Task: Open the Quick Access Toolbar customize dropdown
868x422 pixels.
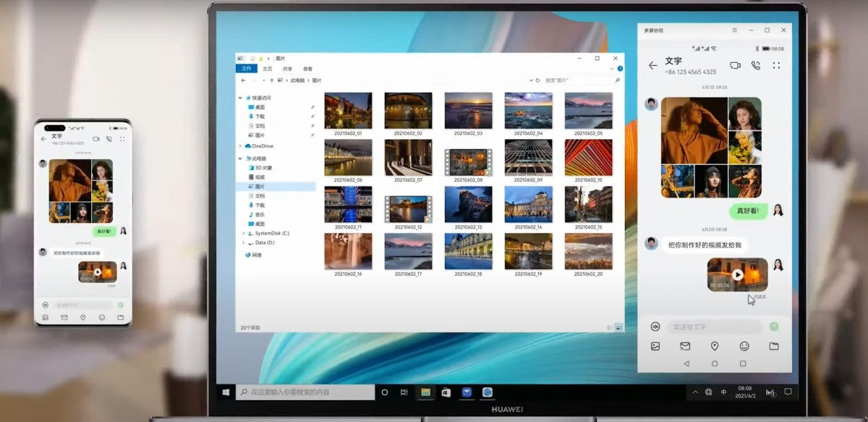Action: (x=268, y=59)
